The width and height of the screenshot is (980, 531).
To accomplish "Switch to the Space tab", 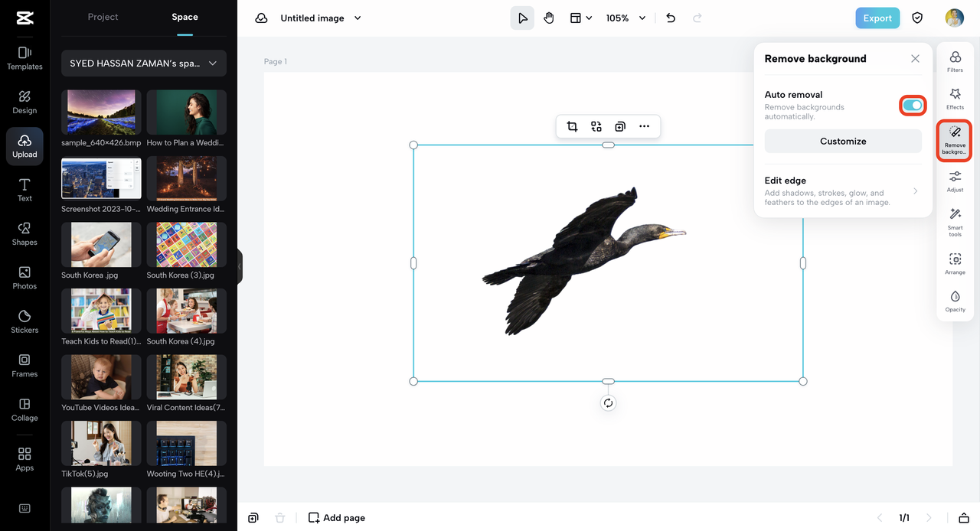I will (185, 17).
